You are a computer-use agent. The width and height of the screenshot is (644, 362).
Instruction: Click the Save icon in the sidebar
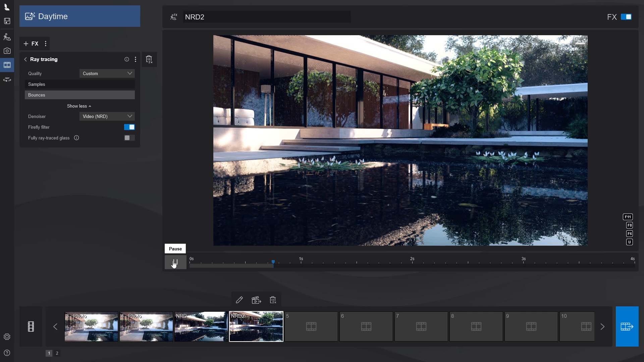click(7, 21)
